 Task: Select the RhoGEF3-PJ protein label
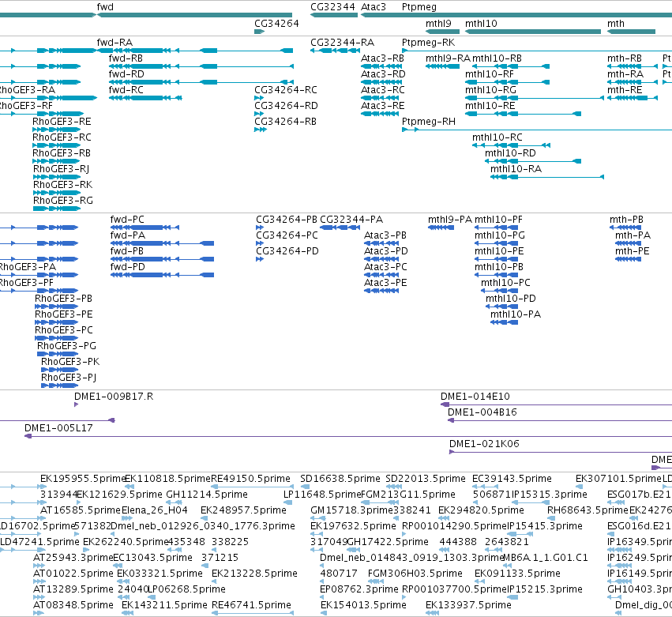click(69, 378)
